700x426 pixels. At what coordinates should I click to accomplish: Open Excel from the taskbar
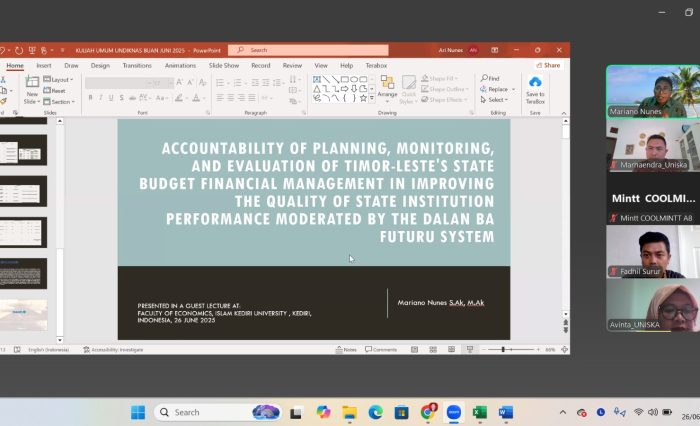point(479,412)
